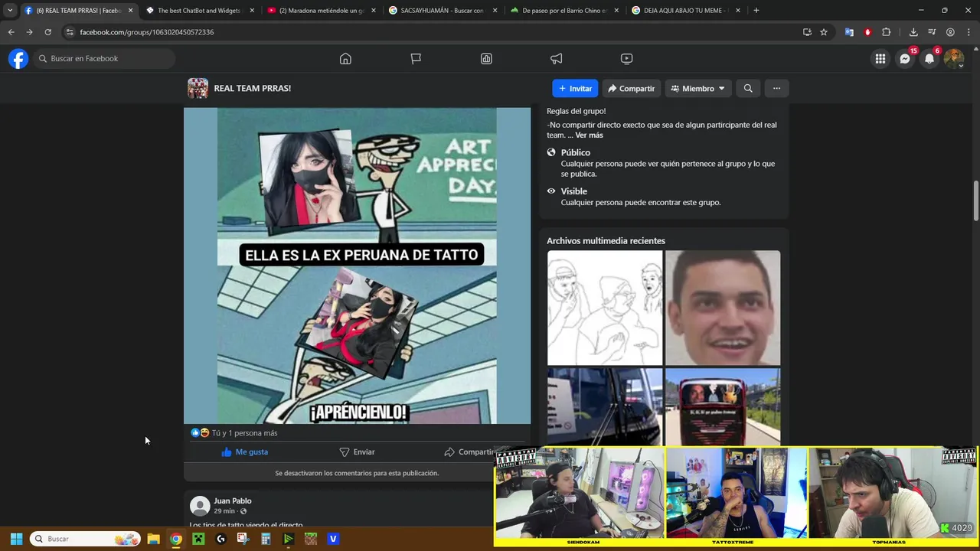Go back in browser history
The width and height of the screenshot is (980, 551).
(x=11, y=32)
